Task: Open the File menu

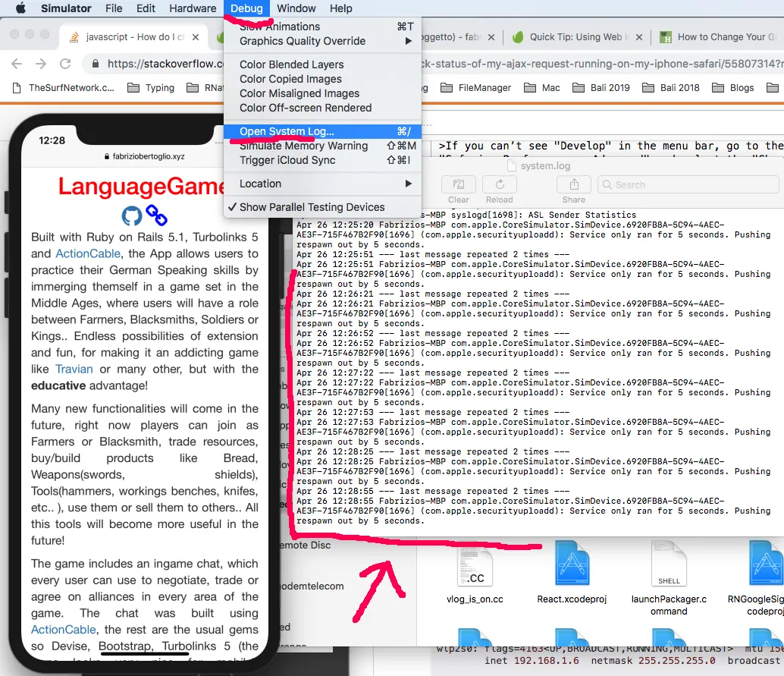Action: tap(114, 8)
